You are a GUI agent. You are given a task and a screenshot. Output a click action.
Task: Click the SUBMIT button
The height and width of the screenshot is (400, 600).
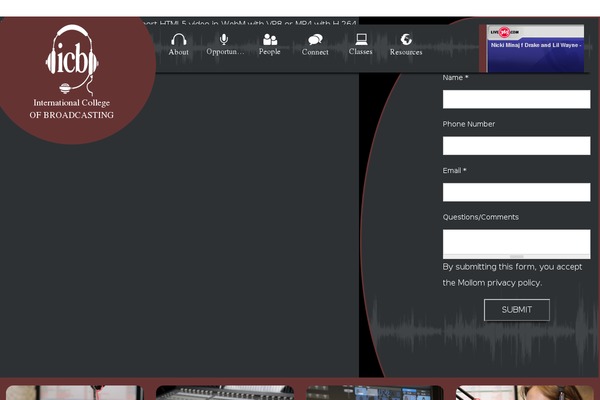coord(517,310)
